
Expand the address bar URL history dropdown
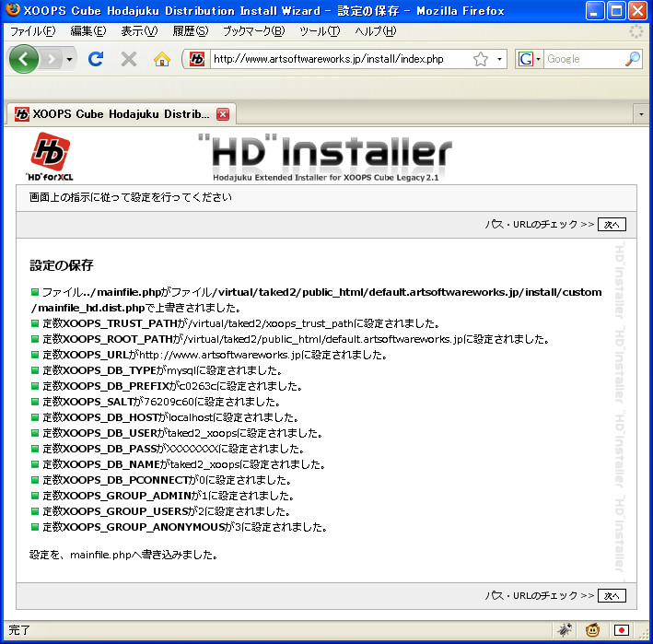(x=500, y=59)
